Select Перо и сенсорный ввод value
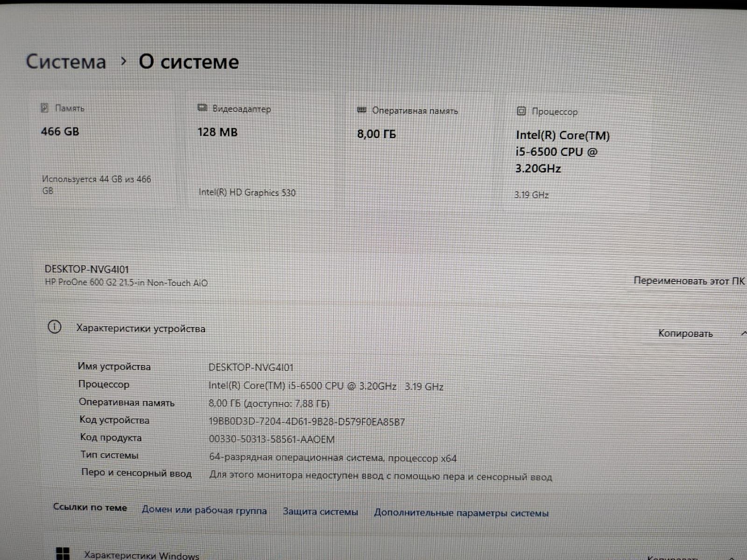The image size is (747, 560). click(x=381, y=476)
